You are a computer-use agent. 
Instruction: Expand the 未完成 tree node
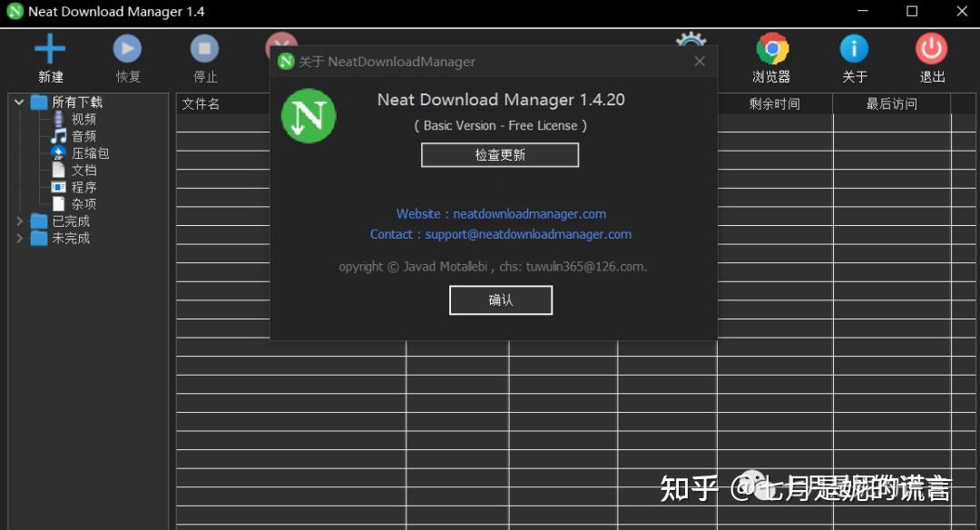[19, 238]
